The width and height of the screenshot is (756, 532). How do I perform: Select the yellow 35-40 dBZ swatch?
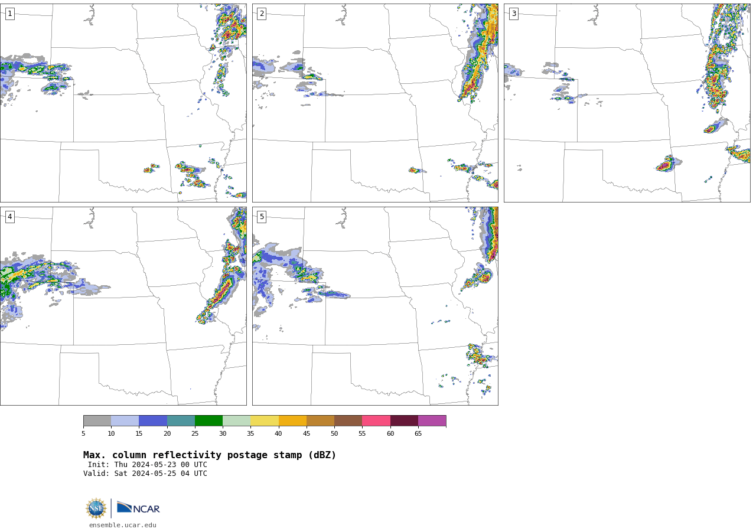point(265,420)
